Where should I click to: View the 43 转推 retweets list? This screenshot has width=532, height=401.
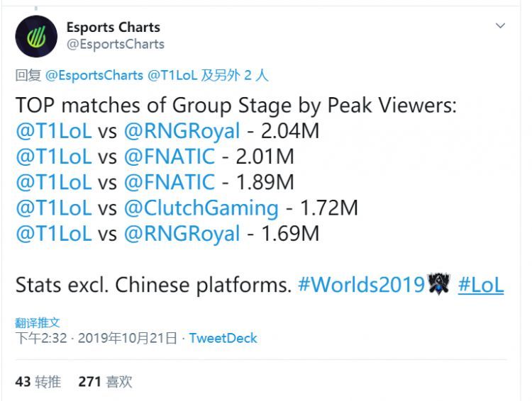coord(38,382)
